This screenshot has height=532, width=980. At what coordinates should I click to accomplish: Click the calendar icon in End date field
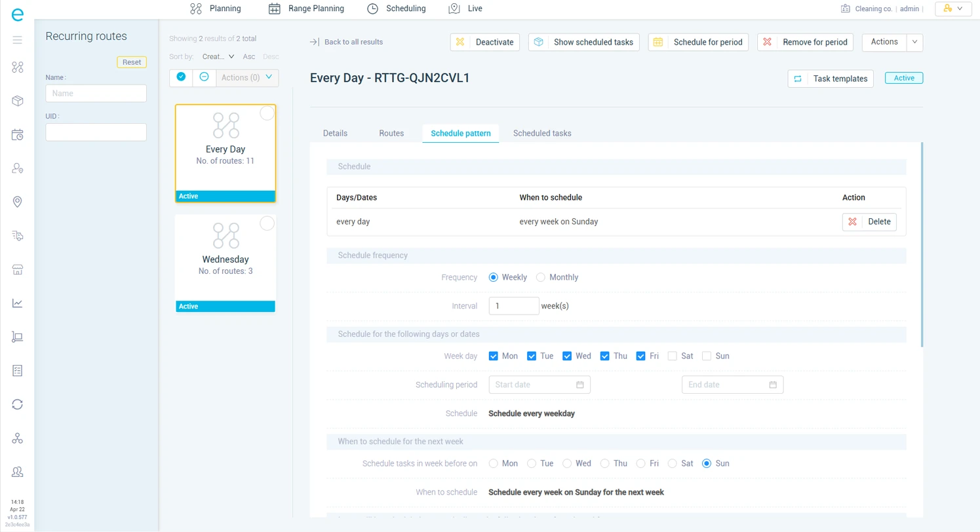coord(773,385)
